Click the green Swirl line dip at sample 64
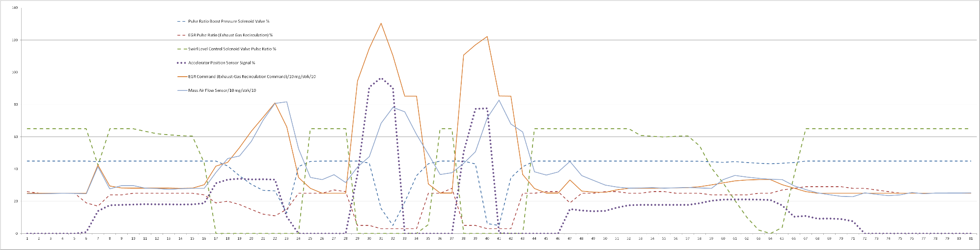Image resolution: width=980 pixels, height=250 pixels. coord(770,233)
